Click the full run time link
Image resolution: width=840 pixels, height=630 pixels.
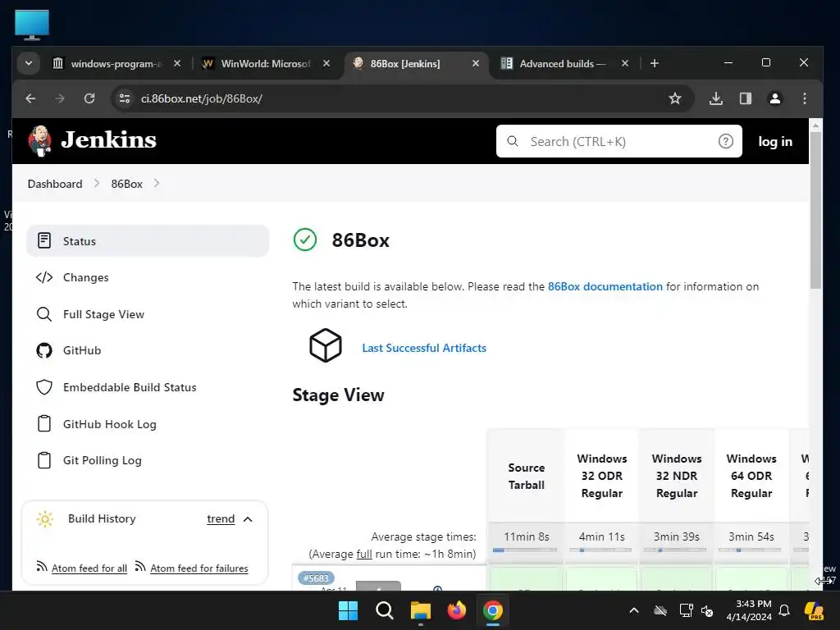[x=364, y=554]
